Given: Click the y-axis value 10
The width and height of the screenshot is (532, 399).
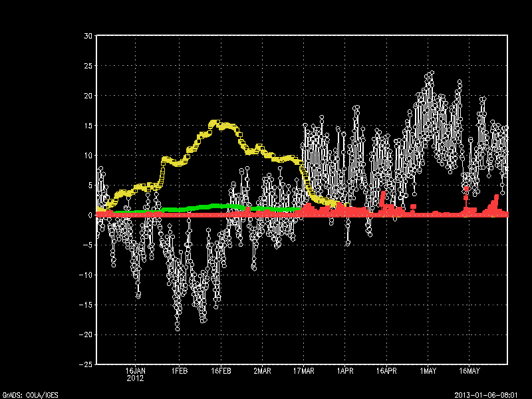Looking at the screenshot, I should click(x=88, y=156).
